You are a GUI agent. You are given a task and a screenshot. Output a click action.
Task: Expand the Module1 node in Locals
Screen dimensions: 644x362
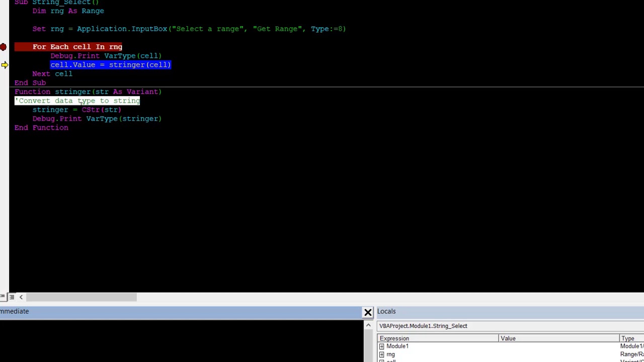point(382,346)
